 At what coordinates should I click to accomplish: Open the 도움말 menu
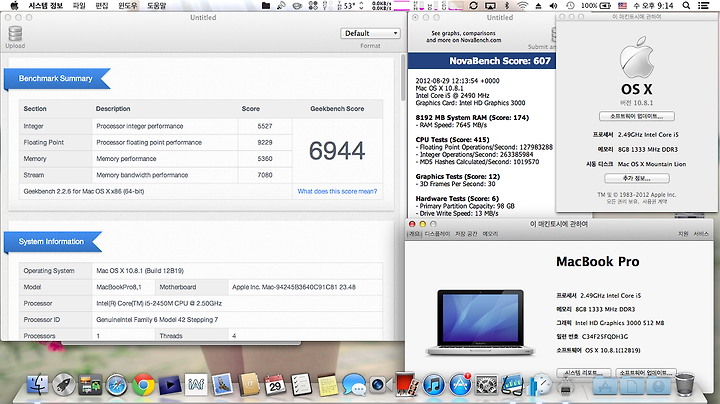tap(157, 6)
